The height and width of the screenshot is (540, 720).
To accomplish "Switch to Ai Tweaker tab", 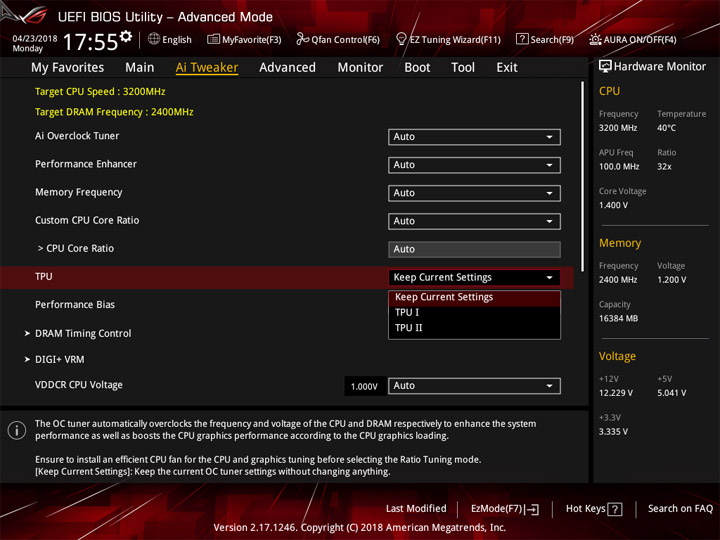I will pyautogui.click(x=207, y=68).
